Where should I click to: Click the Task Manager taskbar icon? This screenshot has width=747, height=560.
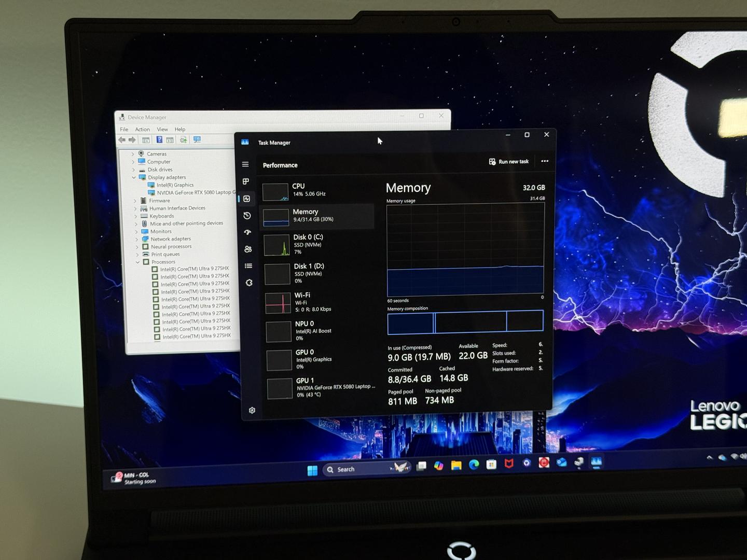597,461
